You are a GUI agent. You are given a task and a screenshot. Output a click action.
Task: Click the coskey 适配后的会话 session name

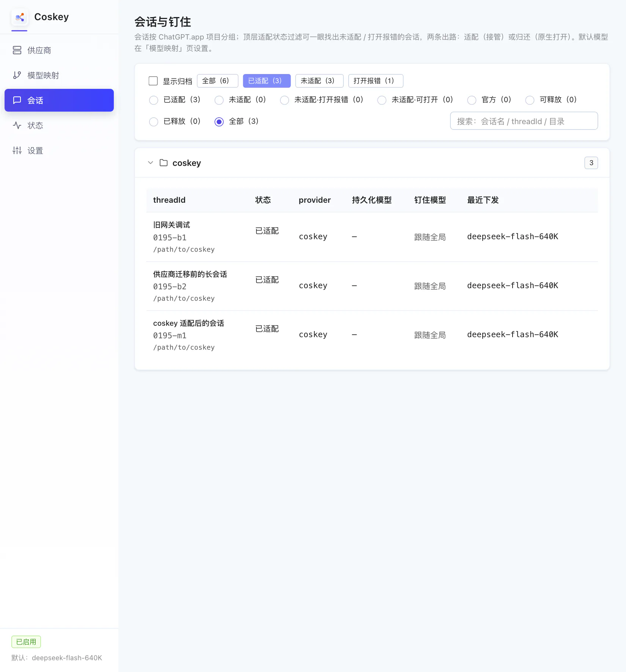pos(189,323)
